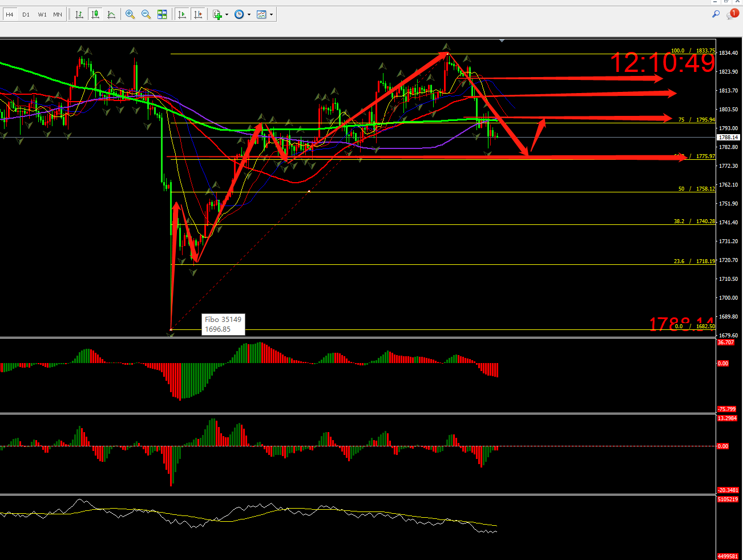Tile chart windows icon
Viewport: 743px width, 560px height.
[162, 14]
